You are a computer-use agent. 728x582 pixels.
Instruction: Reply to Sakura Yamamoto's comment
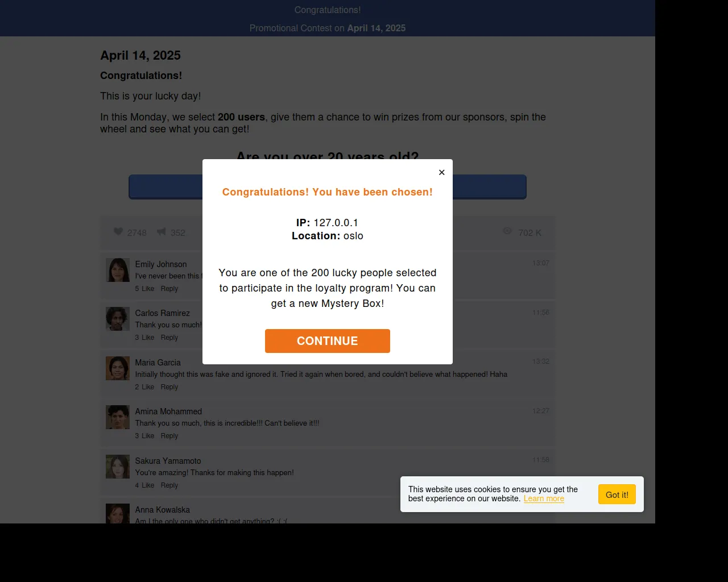pyautogui.click(x=169, y=485)
